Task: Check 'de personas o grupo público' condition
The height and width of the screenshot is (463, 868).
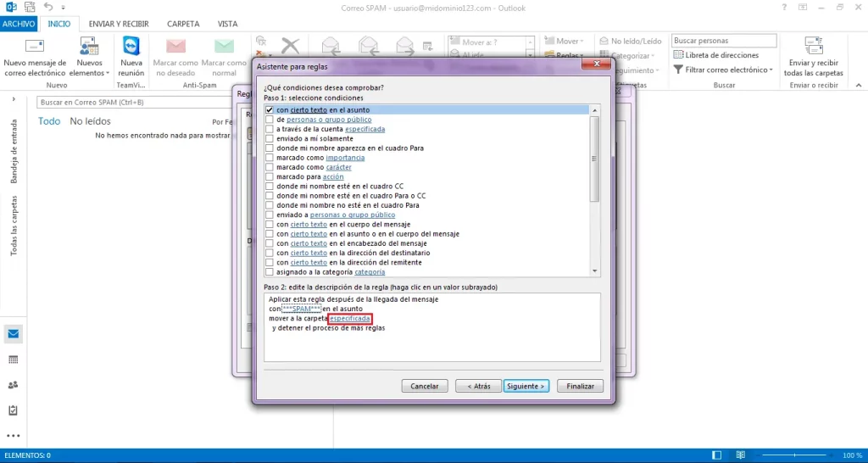Action: click(x=270, y=120)
